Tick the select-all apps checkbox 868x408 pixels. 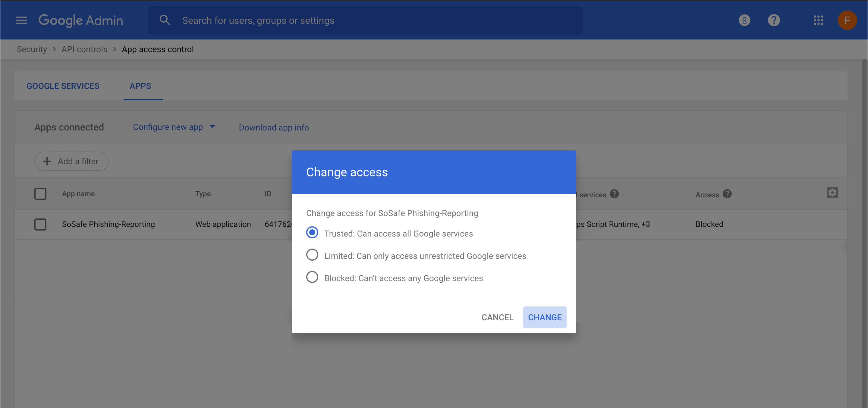click(x=40, y=194)
